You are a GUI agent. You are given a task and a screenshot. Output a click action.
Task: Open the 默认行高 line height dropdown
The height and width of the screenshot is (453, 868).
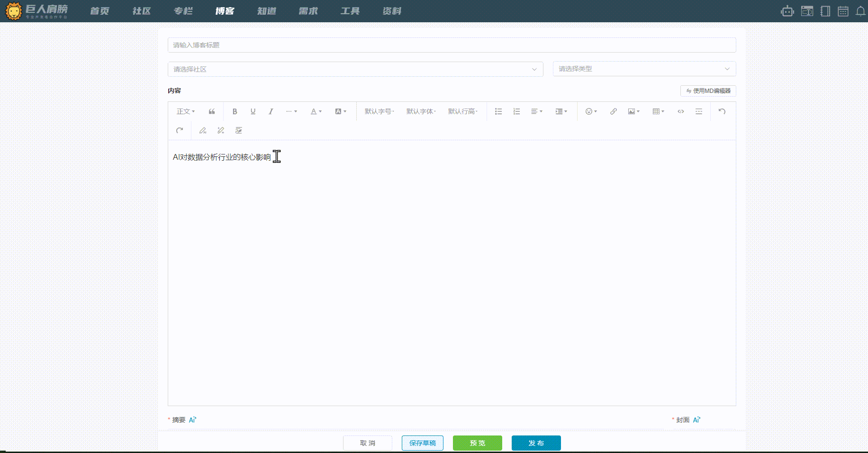(x=463, y=111)
